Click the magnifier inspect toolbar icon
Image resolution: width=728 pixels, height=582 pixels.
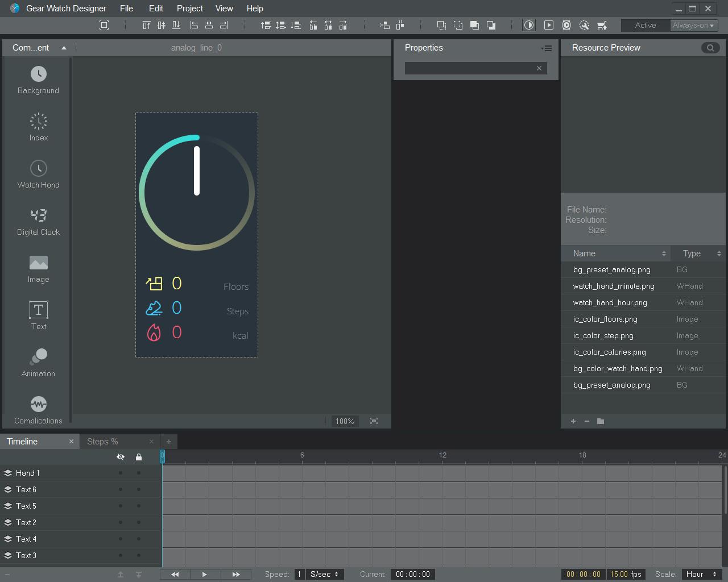pyautogui.click(x=584, y=25)
